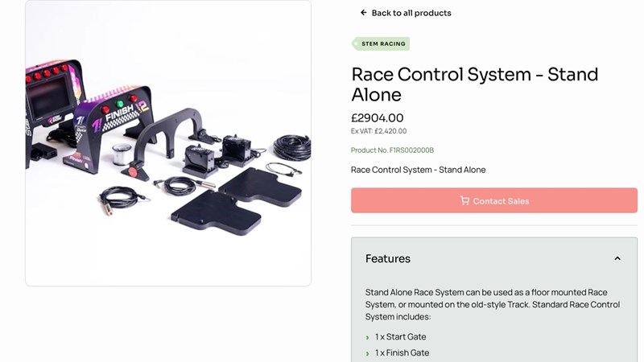Click the shopping cart icon in Contact Sales

point(464,200)
